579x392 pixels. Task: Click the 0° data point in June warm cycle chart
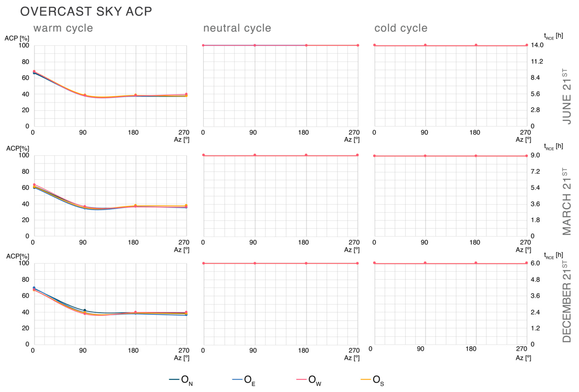tap(34, 72)
